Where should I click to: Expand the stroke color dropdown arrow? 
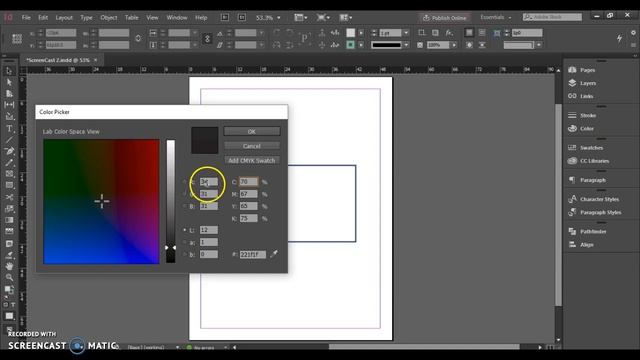[361, 45]
